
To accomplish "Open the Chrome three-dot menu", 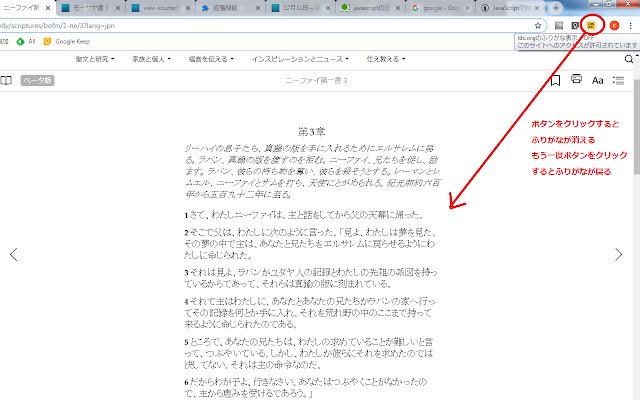I will click(x=630, y=26).
